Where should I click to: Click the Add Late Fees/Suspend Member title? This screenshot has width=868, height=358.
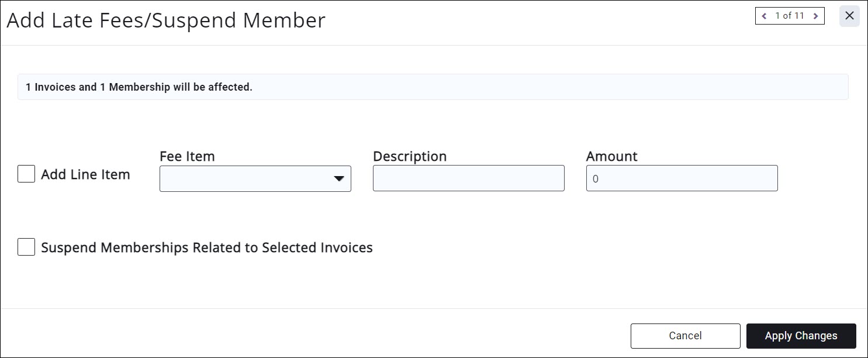click(165, 20)
